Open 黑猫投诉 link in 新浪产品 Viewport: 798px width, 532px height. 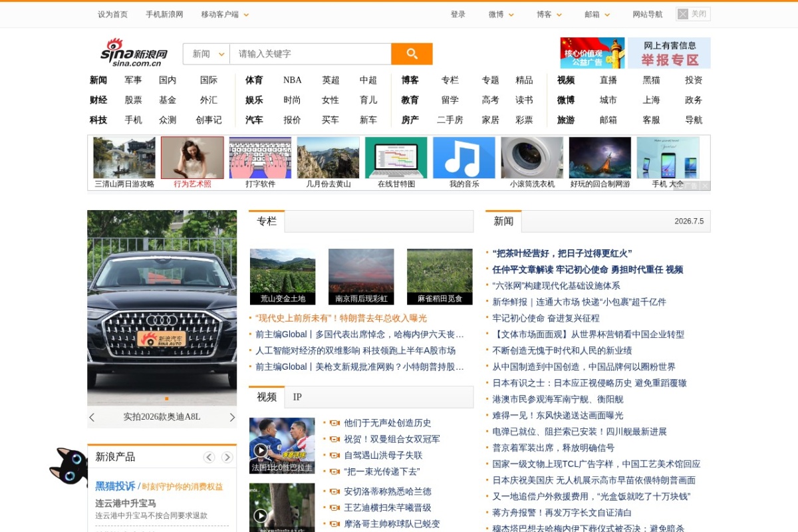(x=115, y=486)
